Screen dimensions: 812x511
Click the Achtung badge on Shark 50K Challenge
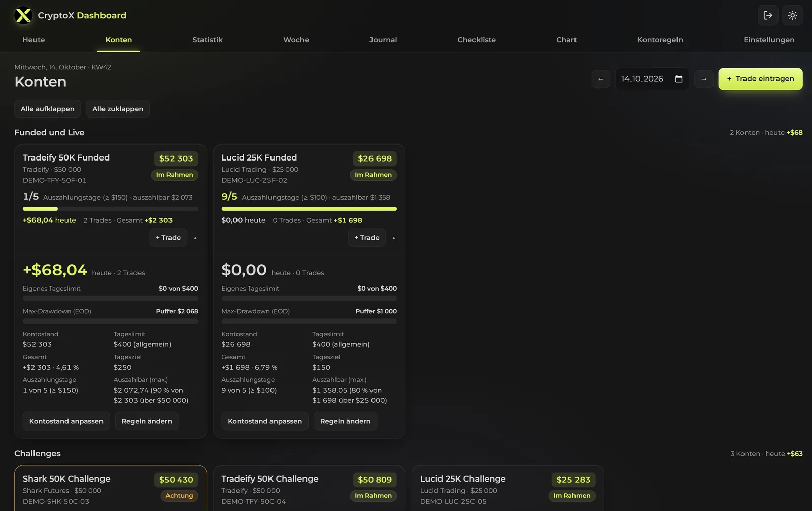tap(179, 496)
